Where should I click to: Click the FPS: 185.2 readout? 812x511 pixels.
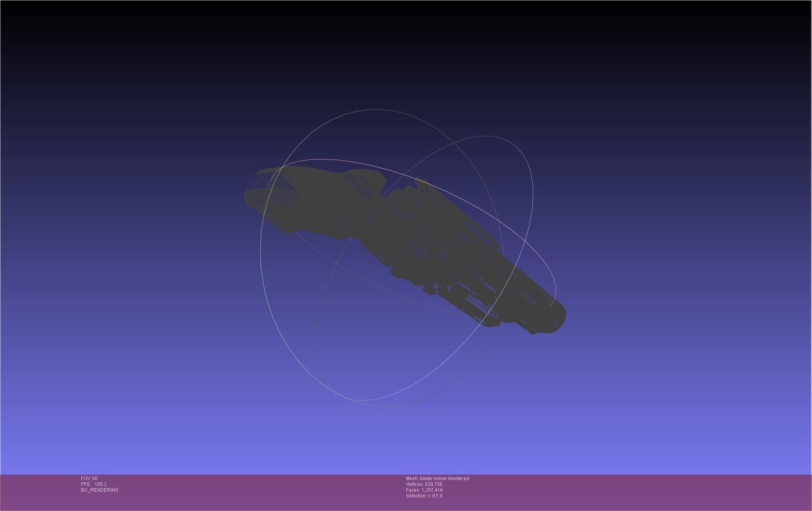click(x=94, y=484)
